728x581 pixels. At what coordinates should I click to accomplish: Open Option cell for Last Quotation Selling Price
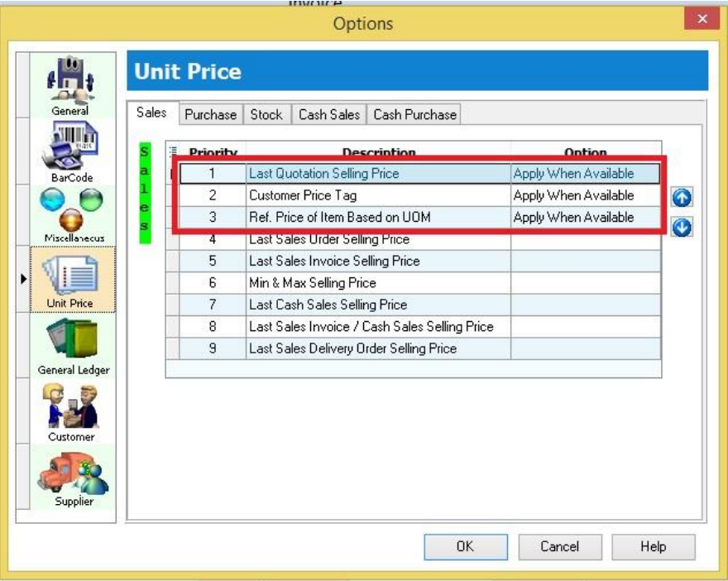tap(585, 174)
